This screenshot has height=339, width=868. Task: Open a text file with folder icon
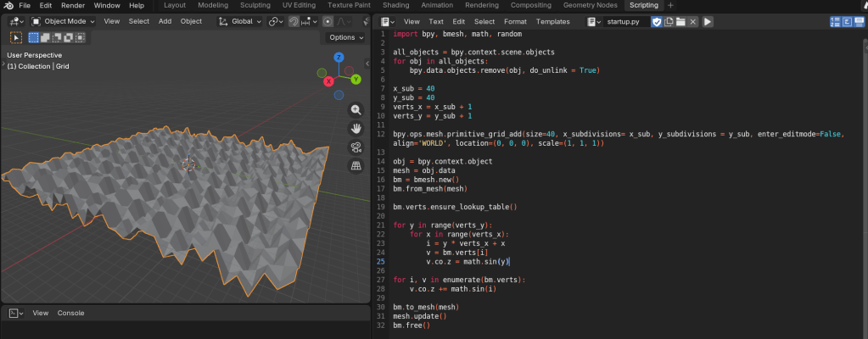[680, 21]
